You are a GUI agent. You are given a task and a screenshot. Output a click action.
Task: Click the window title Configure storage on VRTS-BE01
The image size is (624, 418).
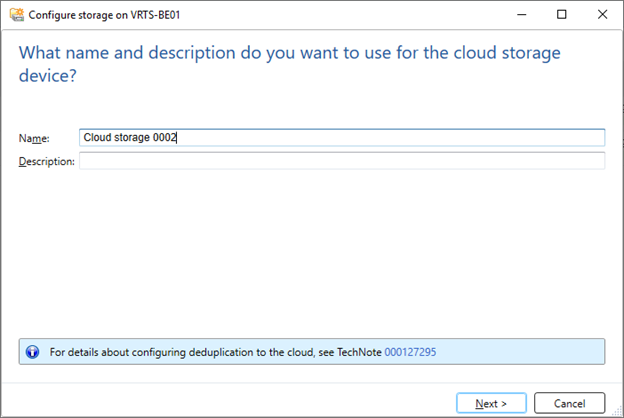tap(104, 15)
